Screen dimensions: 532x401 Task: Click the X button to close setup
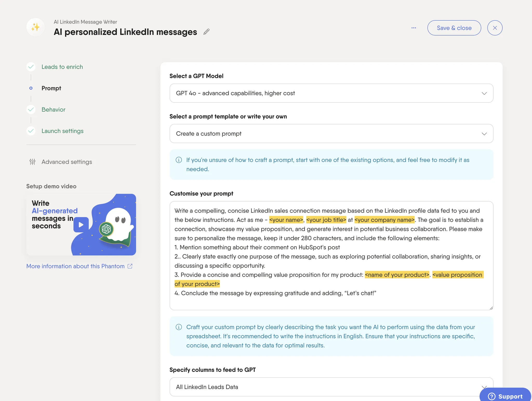click(495, 28)
